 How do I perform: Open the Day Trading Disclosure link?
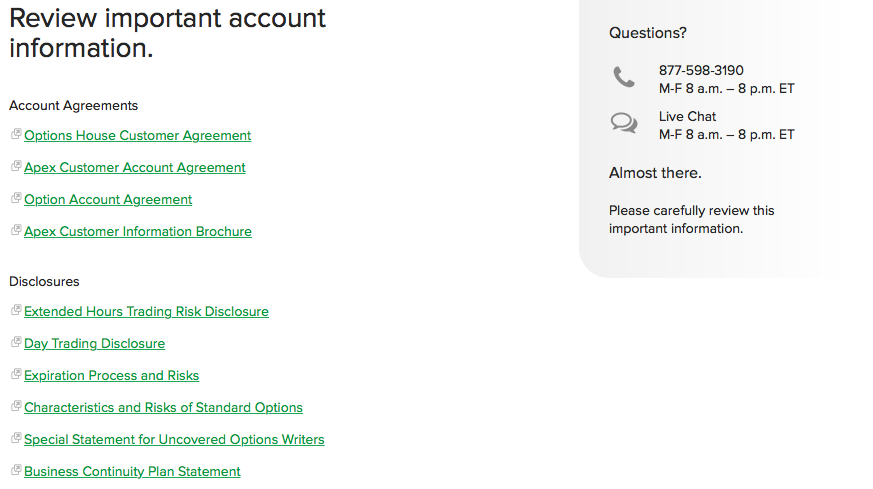[94, 344]
